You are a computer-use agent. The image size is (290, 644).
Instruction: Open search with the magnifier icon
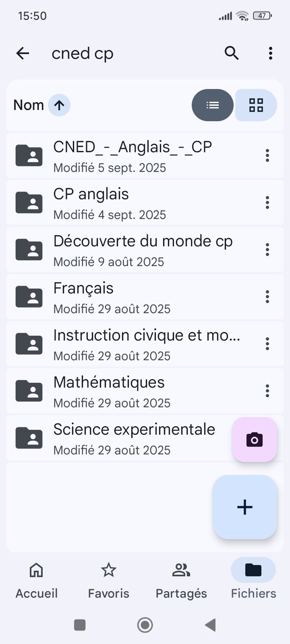point(232,53)
